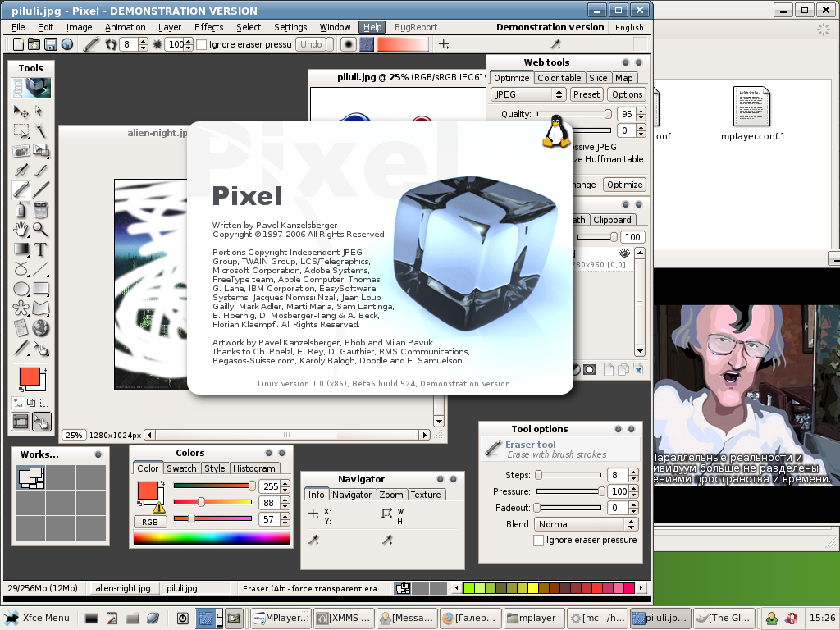Click the brush size 8 stepper in toolbar
Screen dimensions: 840x630
click(x=143, y=44)
